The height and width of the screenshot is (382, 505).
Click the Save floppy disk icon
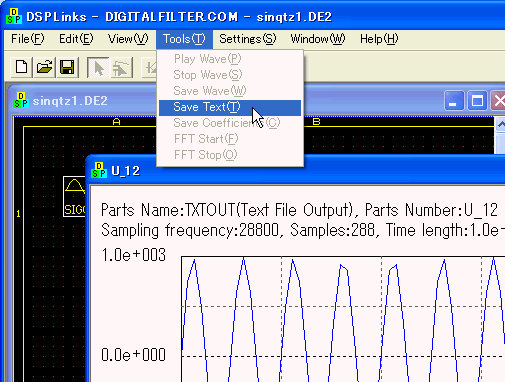tap(67, 67)
